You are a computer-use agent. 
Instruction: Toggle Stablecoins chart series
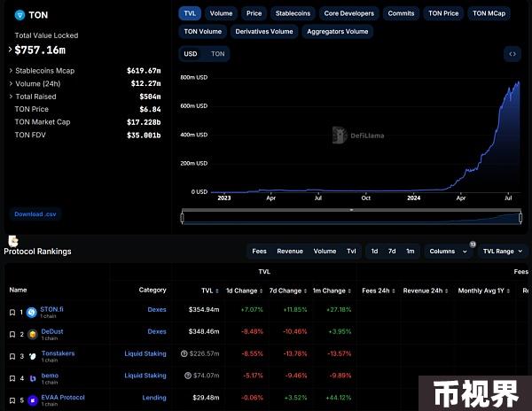(293, 13)
